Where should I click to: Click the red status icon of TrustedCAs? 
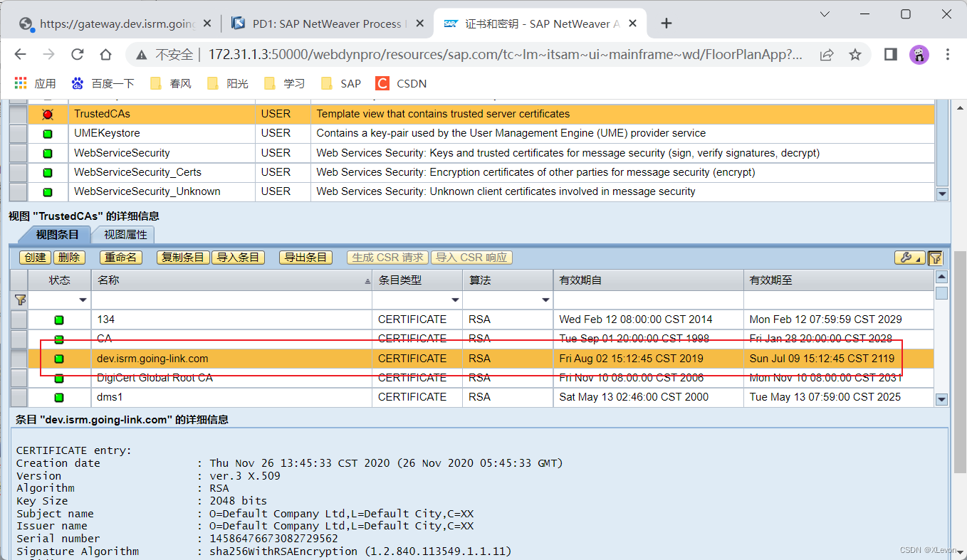point(48,114)
